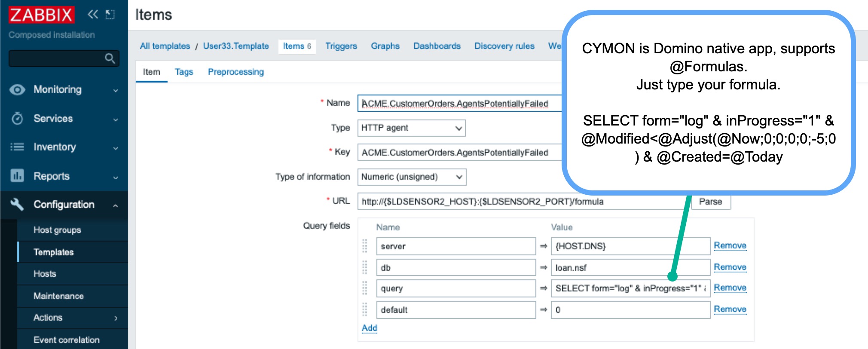
Task: Grab the drag handle of the query row
Action: [365, 288]
